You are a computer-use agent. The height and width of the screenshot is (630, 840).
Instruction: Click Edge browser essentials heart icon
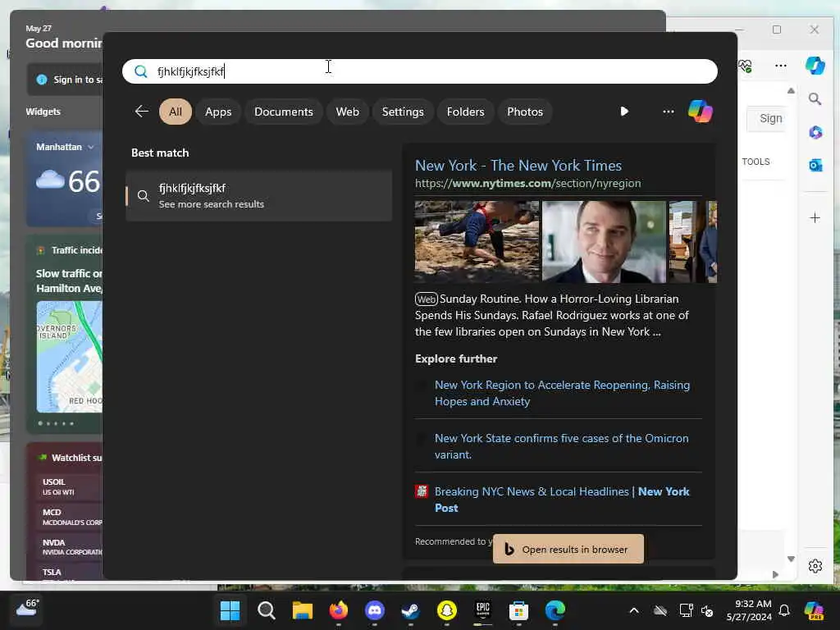pyautogui.click(x=745, y=66)
